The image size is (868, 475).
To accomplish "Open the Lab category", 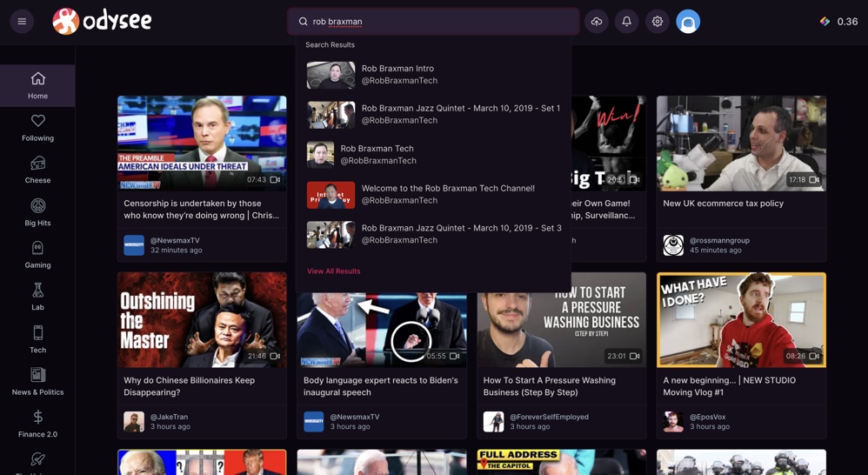I will coord(37,297).
